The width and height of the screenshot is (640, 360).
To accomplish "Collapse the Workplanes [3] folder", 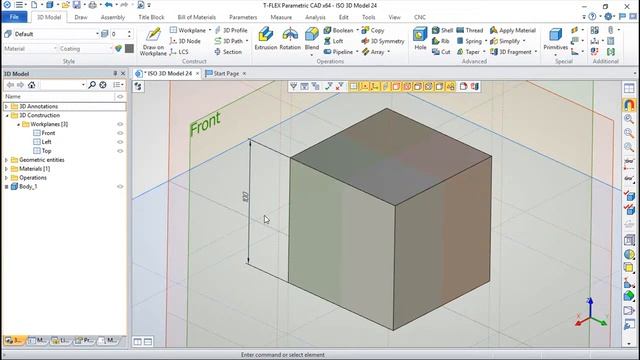I will point(18,124).
